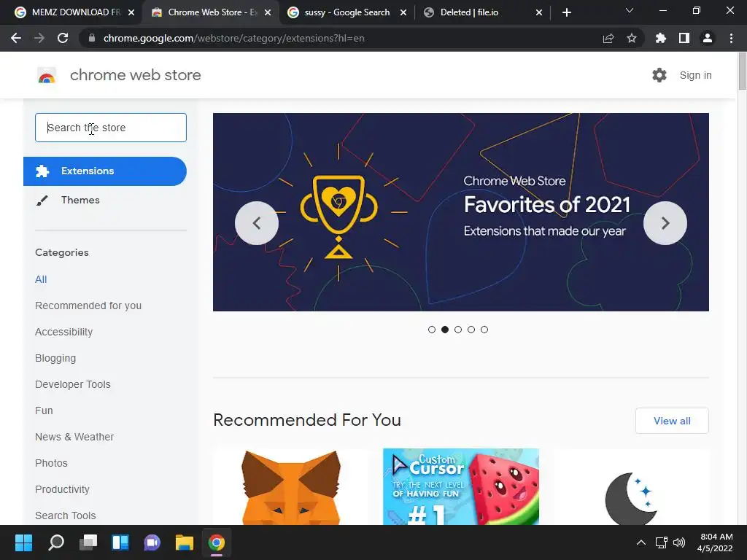Click the browser forward arrow
Image resolution: width=747 pixels, height=560 pixels.
[39, 38]
